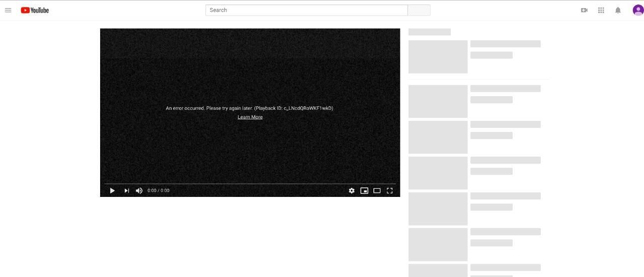Click the video progress bar
The width and height of the screenshot is (644, 277).
(250, 184)
